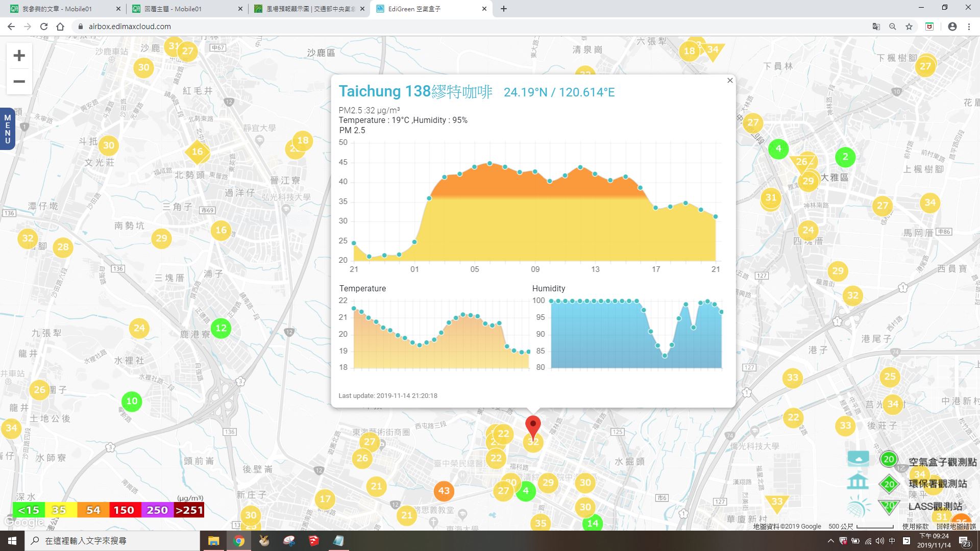
Task: Open the 使用條款 terms link
Action: tap(916, 526)
